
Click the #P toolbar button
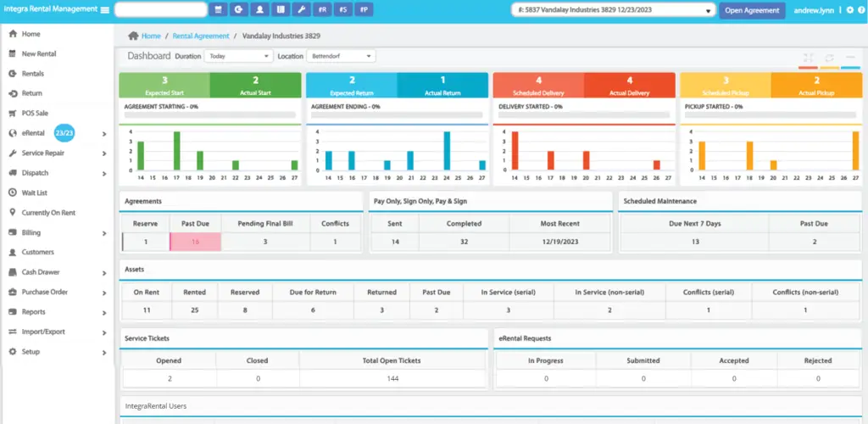point(364,9)
